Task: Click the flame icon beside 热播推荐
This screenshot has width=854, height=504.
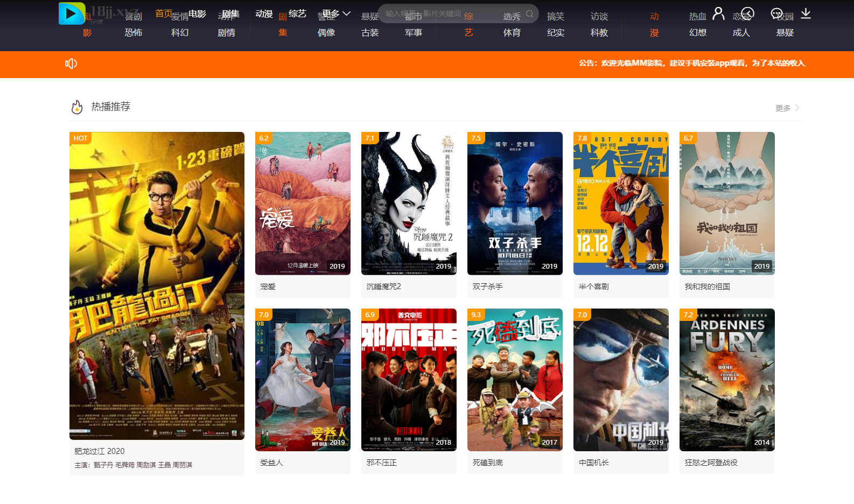Action: 77,107
